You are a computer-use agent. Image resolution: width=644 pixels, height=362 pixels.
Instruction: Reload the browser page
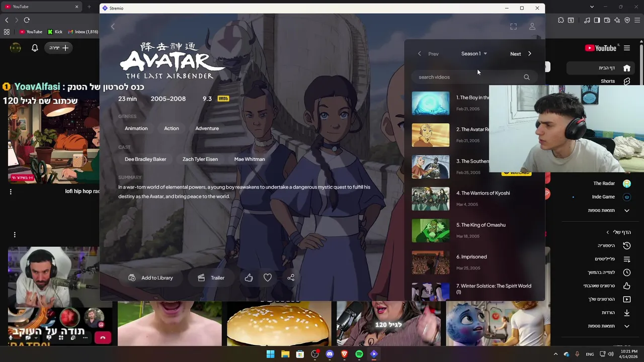pos(27,20)
